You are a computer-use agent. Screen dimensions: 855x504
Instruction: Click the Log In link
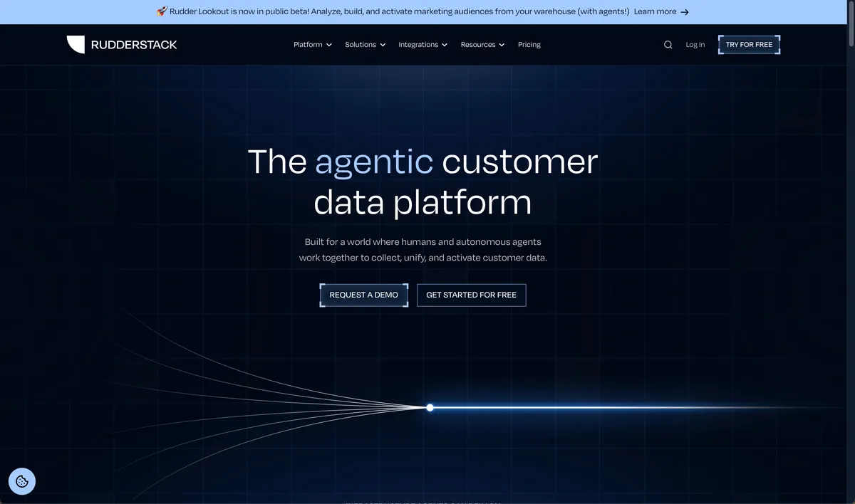695,45
